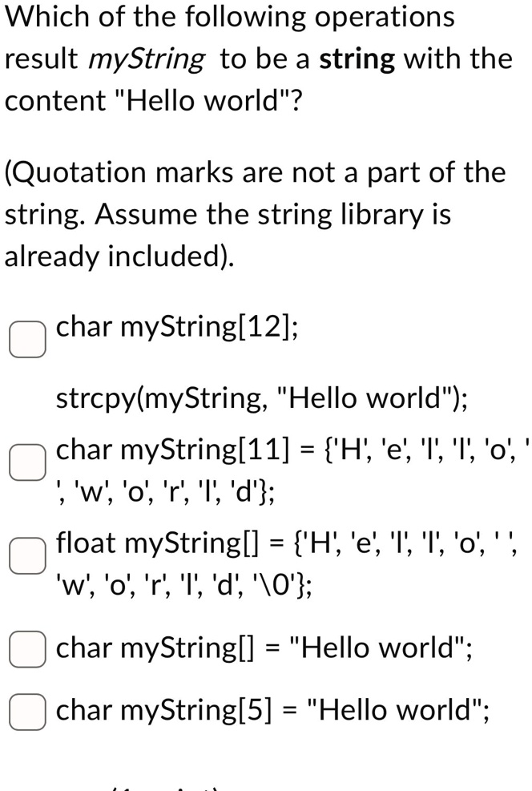This screenshot has height=791, width=532.
Task: Enable the checkbox for char myString[] = "Hello world"
Action: (x=27, y=648)
